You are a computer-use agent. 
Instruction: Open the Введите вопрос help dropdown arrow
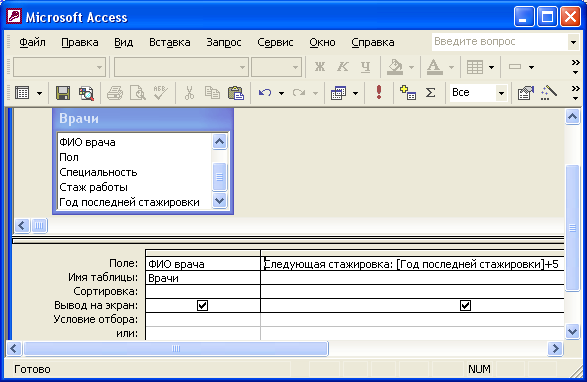coord(573,42)
